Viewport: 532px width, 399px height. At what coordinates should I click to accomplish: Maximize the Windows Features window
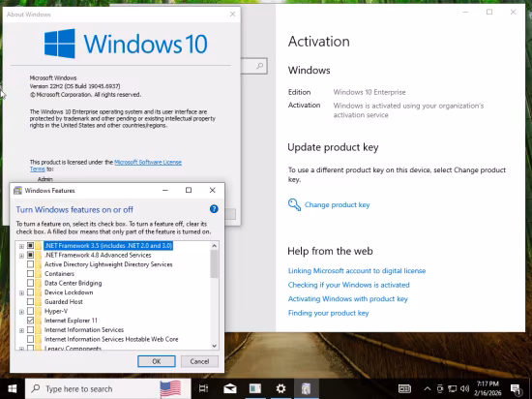click(189, 190)
